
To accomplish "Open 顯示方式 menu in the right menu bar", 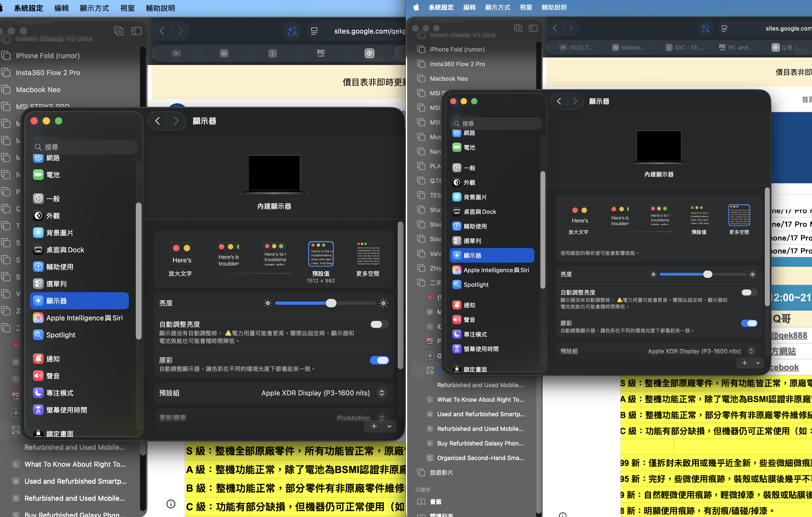I will [497, 7].
